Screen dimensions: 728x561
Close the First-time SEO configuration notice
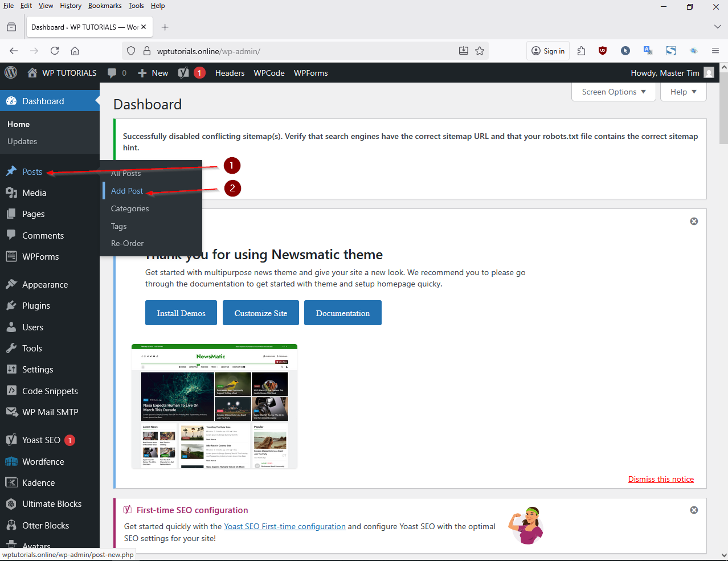[693, 510]
